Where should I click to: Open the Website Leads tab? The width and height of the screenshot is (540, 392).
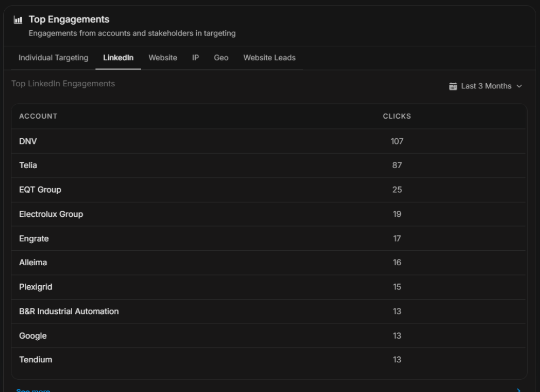(x=269, y=58)
